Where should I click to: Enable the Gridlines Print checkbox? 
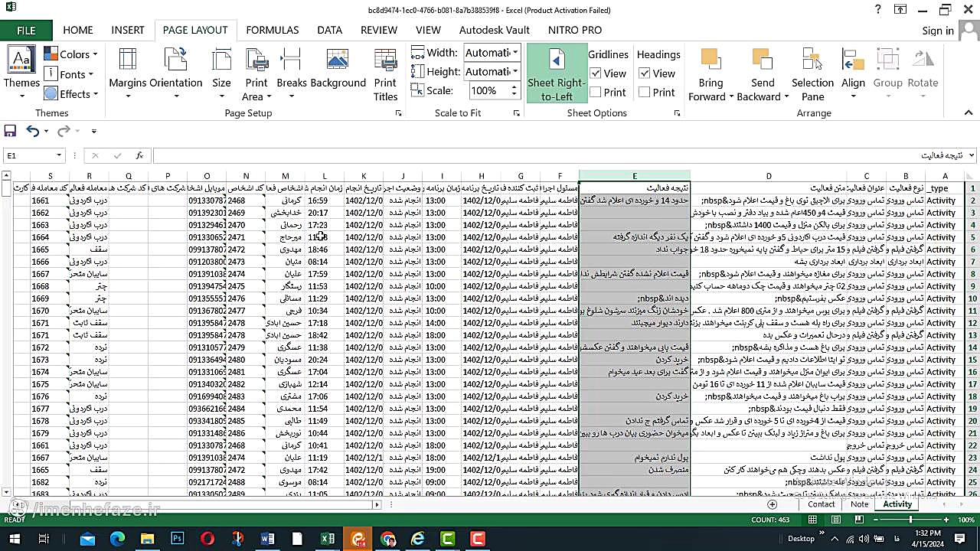click(596, 93)
